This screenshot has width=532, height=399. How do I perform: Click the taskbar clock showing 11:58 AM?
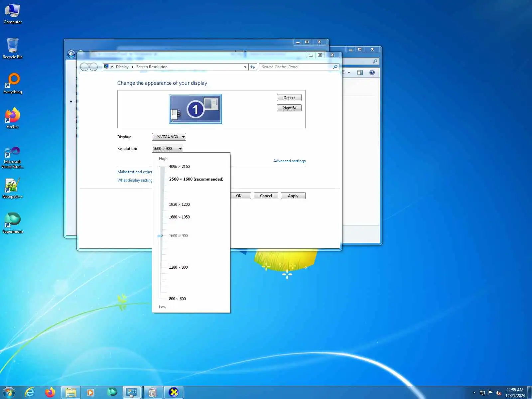pos(515,393)
